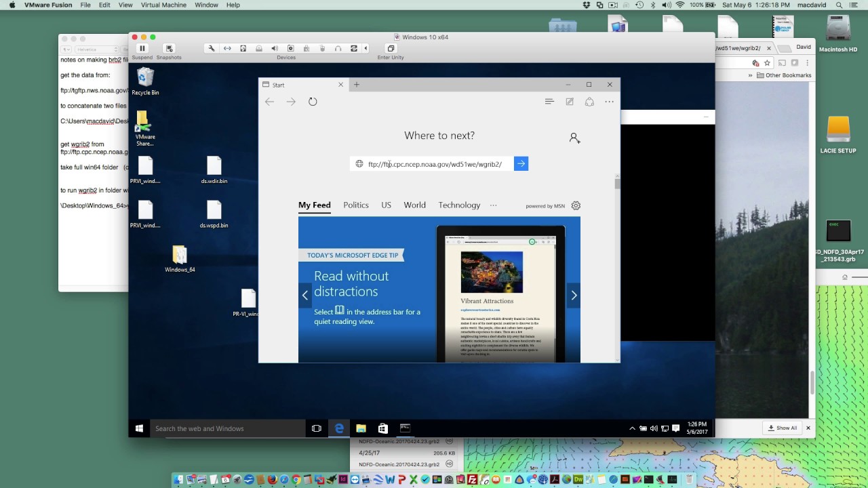Bookmark page with Chrome star icon

point(766,62)
